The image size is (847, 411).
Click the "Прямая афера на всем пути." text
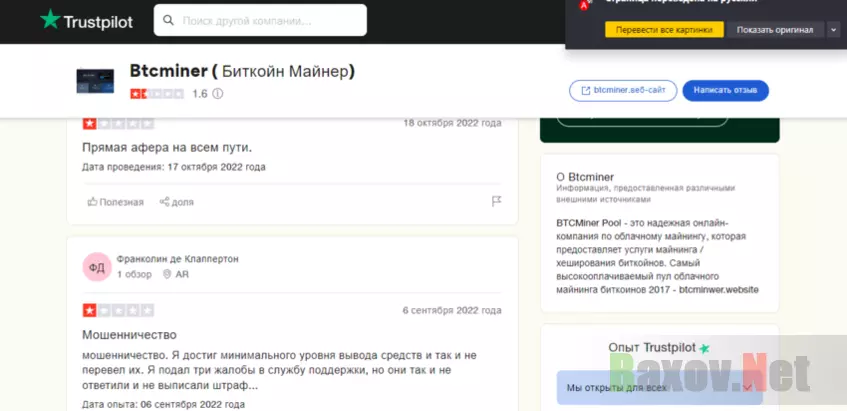[x=167, y=147]
